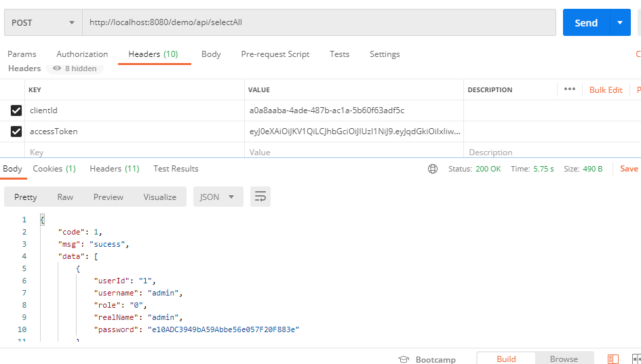This screenshot has height=364, width=641.
Task: Open the Tests tab
Action: coord(339,54)
